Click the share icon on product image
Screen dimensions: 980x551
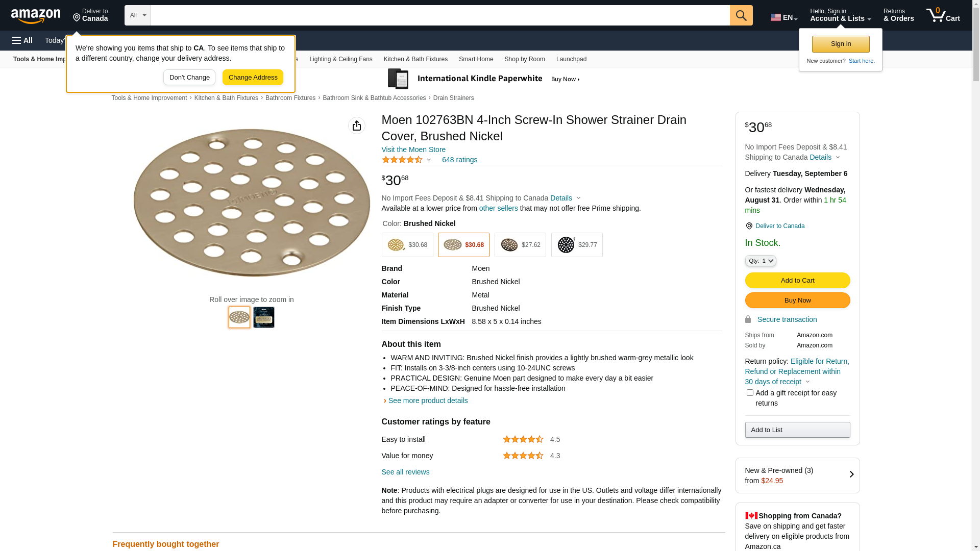point(357,126)
